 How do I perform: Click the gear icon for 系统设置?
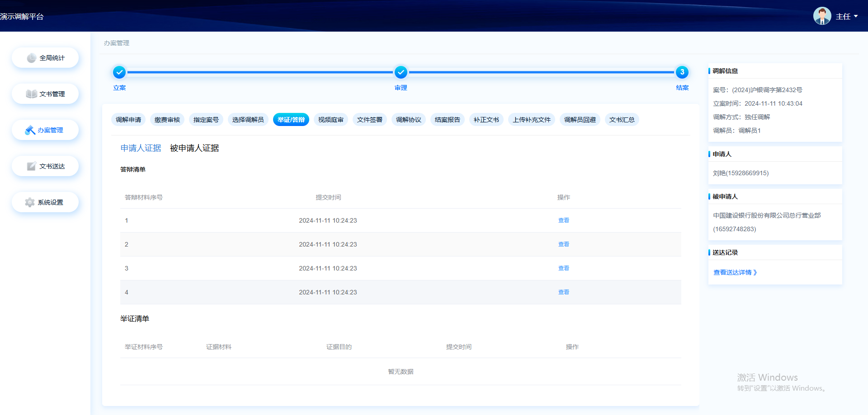point(30,202)
